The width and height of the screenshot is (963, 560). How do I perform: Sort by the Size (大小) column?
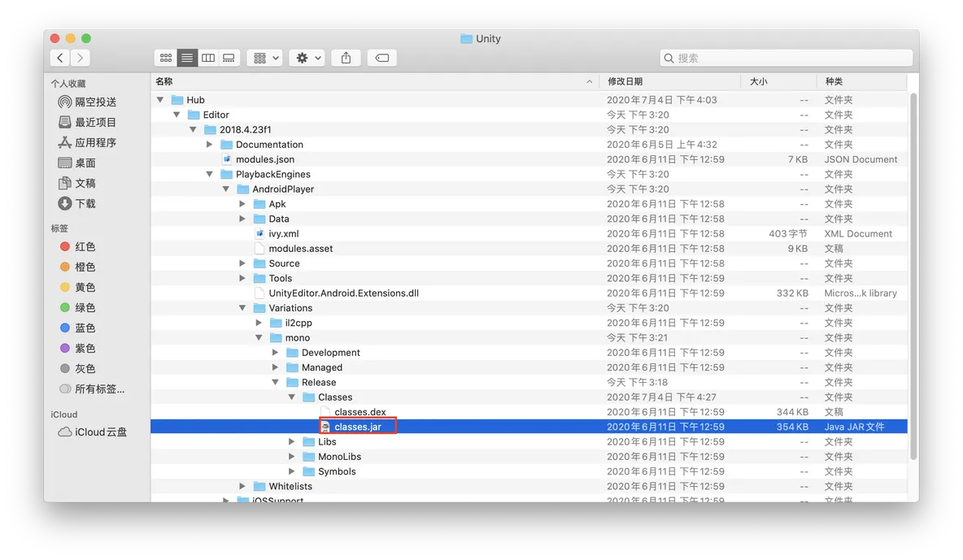pos(778,81)
